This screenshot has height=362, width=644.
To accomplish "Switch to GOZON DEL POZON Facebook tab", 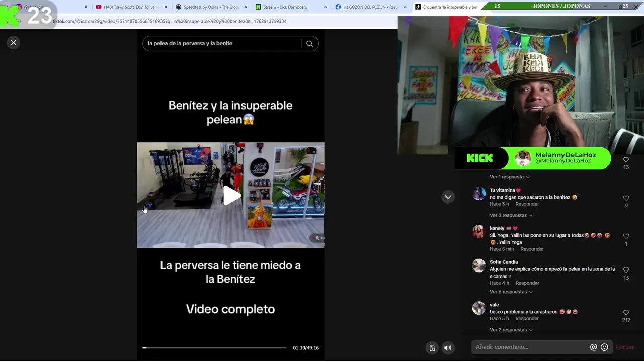I will pyautogui.click(x=371, y=7).
